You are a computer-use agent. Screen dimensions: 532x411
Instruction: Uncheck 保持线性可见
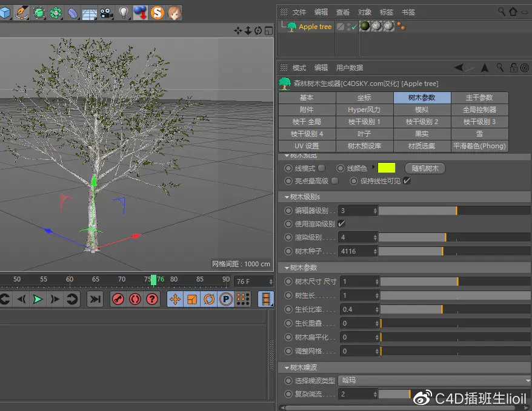click(406, 181)
